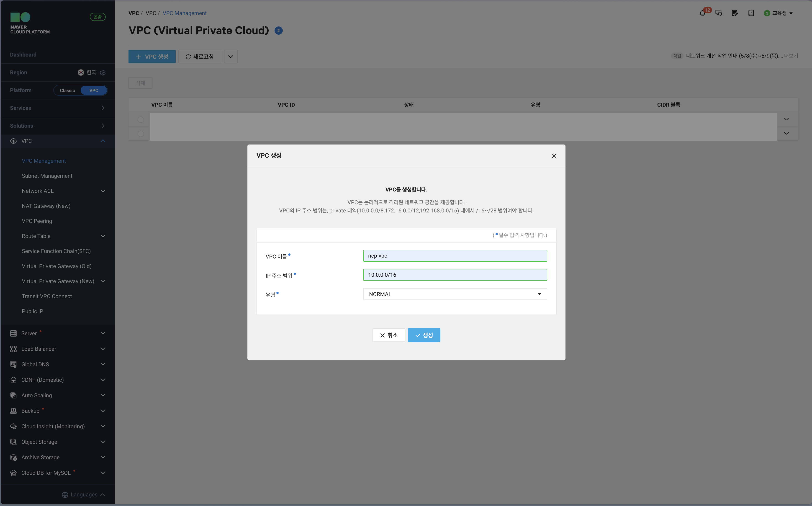
Task: Expand the first VPC row chevron
Action: (x=786, y=119)
